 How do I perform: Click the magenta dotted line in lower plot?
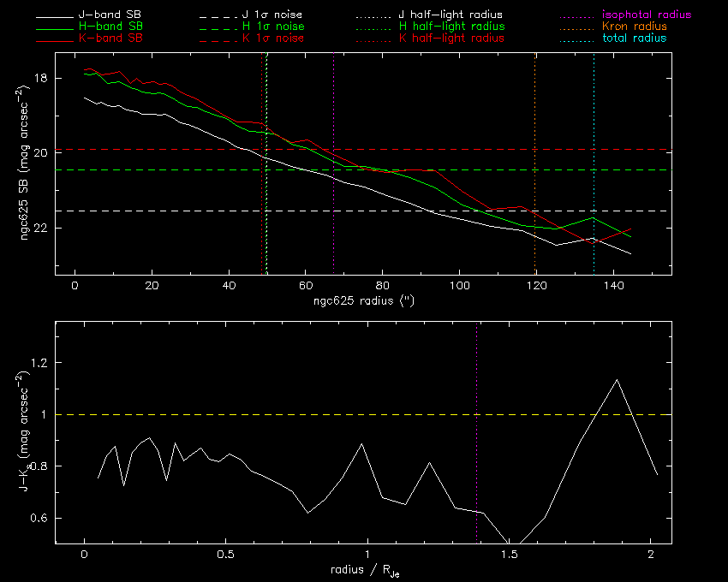pyautogui.click(x=477, y=432)
